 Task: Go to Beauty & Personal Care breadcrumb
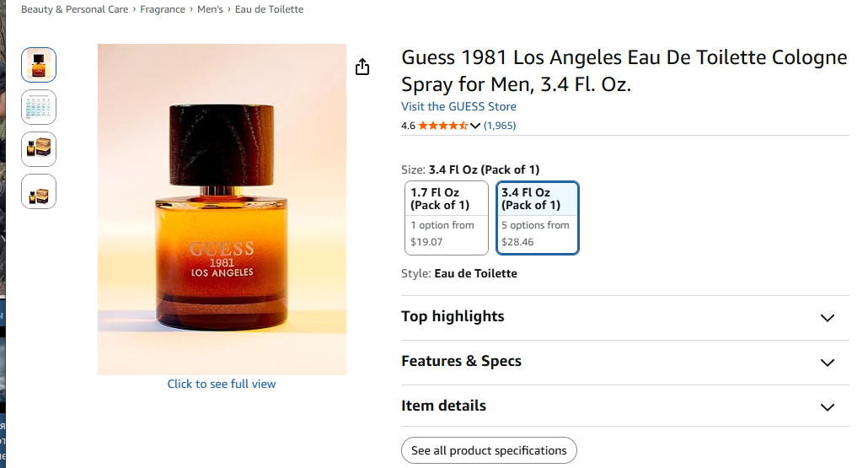click(75, 9)
